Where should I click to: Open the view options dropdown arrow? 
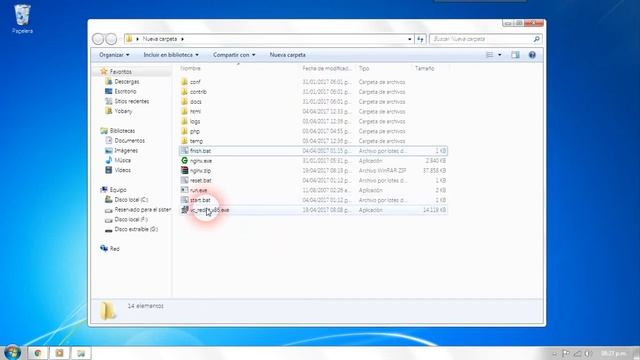coord(500,55)
